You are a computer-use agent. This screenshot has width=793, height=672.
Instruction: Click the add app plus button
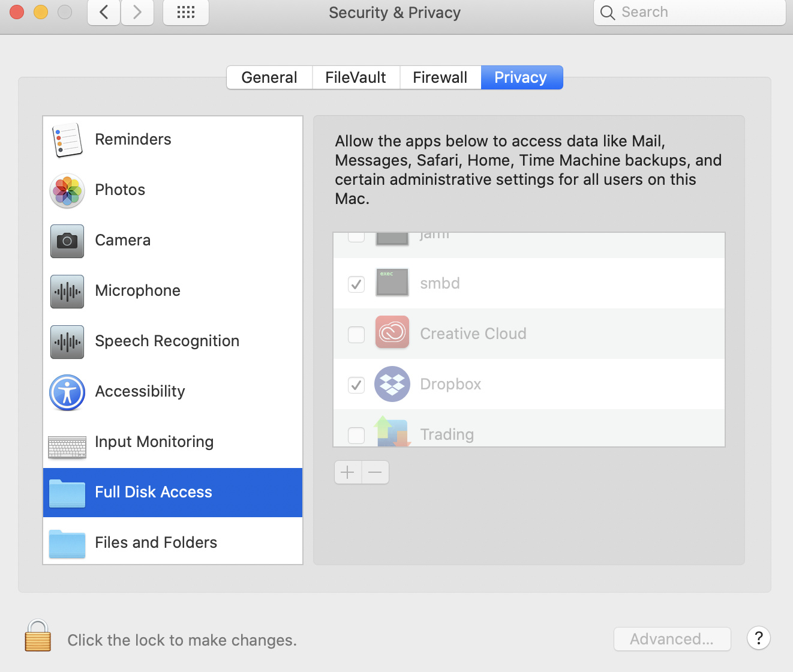(x=348, y=472)
